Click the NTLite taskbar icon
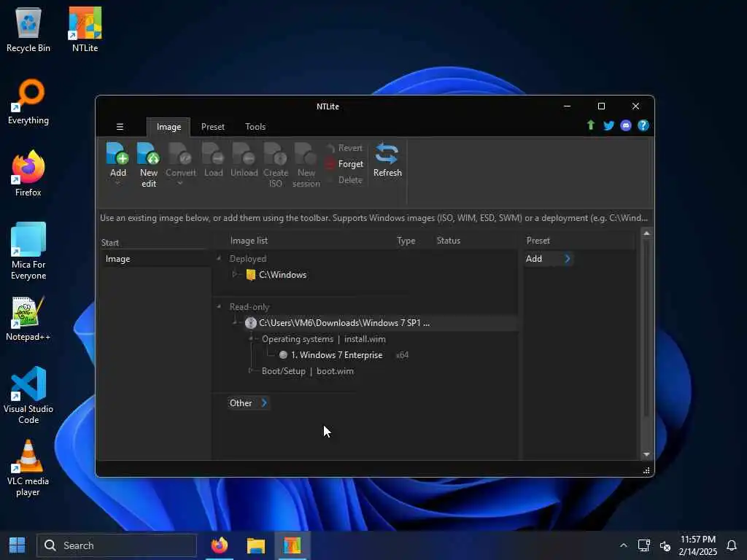Image resolution: width=747 pixels, height=560 pixels. coord(293,545)
